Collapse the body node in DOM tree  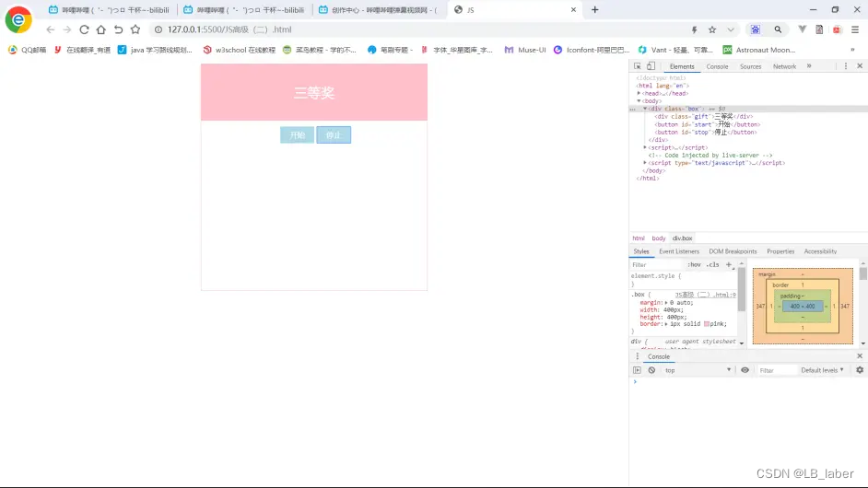639,101
